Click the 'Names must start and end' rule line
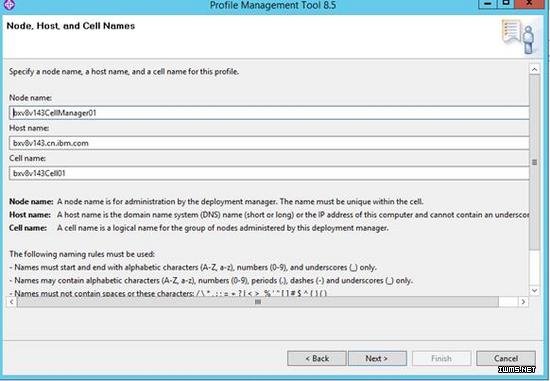Screen dimensions: 550x381 pos(193,267)
